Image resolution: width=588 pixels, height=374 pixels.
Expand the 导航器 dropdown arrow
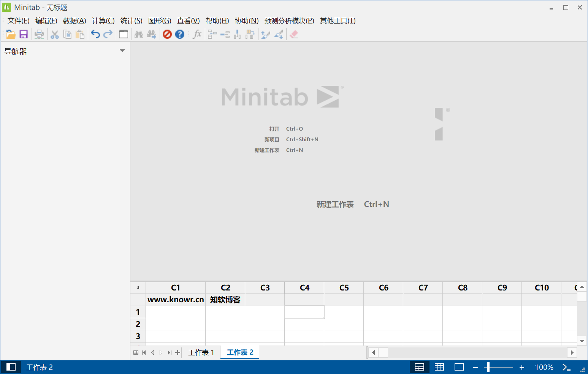point(122,51)
